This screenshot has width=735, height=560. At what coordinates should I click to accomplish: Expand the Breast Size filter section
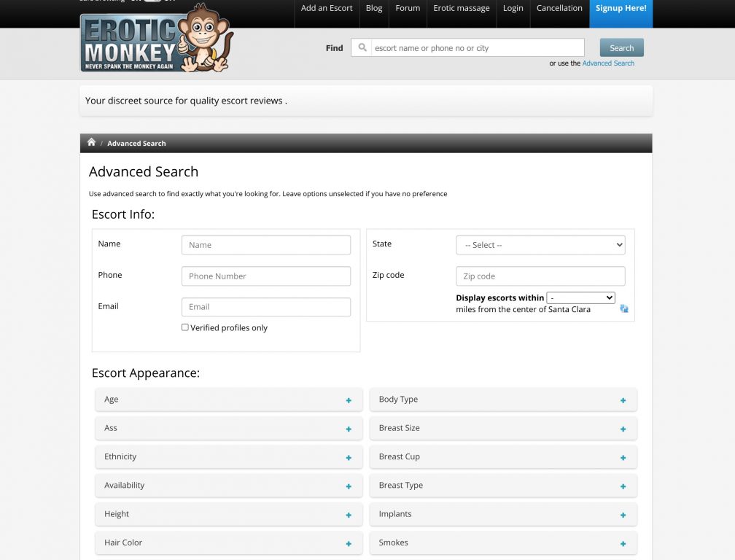coord(503,428)
